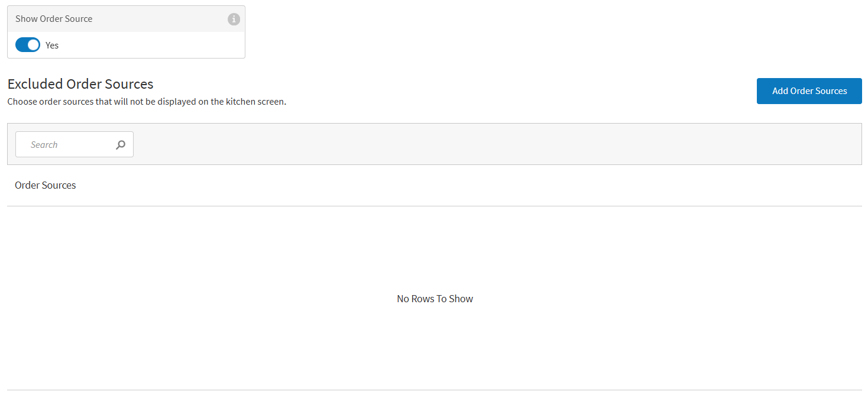Click the white knob of the toggle switch
Image resolution: width=868 pixels, height=398 pixels.
tap(34, 45)
